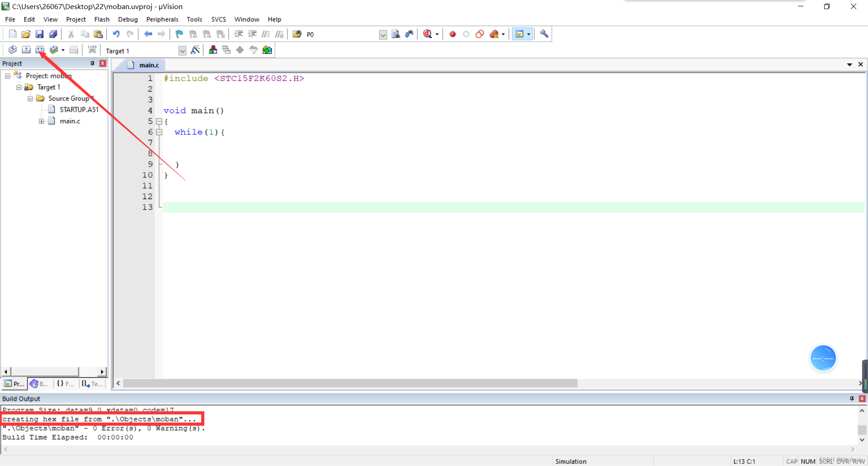
Task: Click the floating blue circle widget
Action: click(x=823, y=358)
